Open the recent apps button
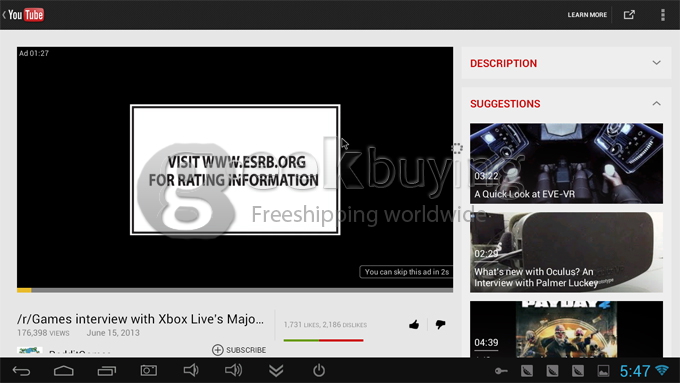The image size is (680, 383). 106,371
